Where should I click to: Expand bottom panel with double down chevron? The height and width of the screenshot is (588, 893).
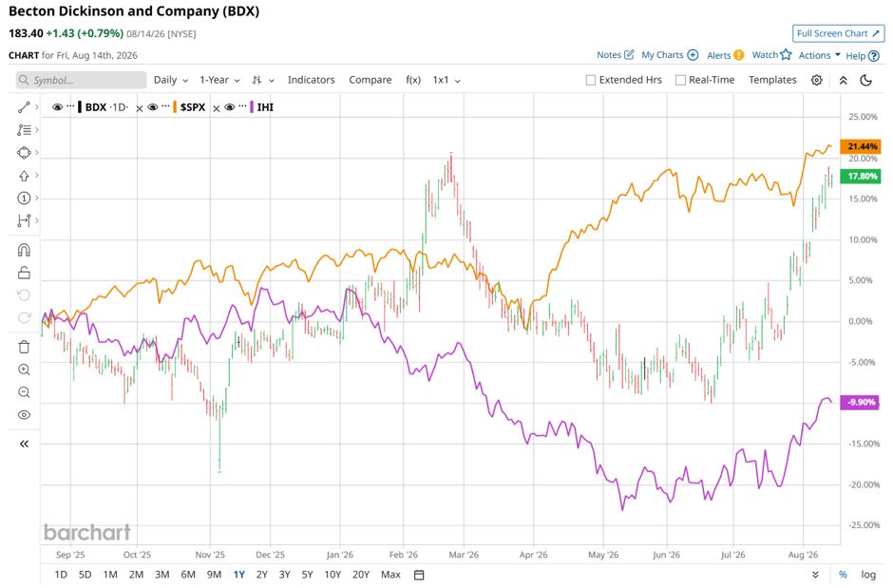point(815,575)
